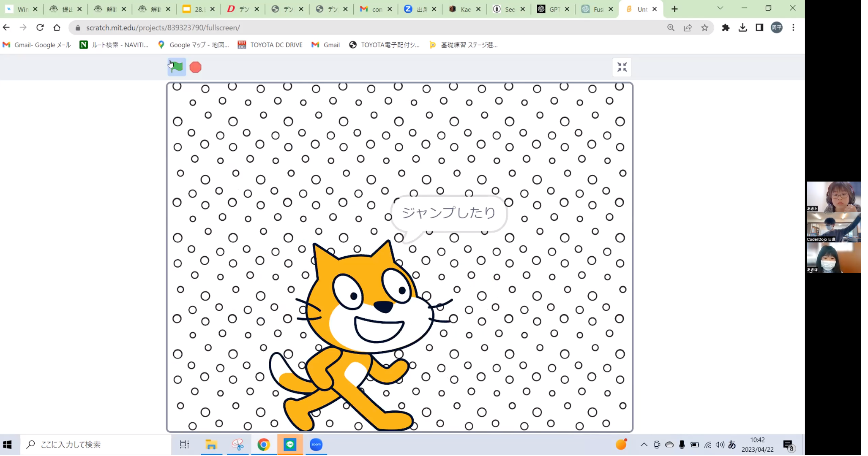Open Zoom from the taskbar

(x=316, y=445)
